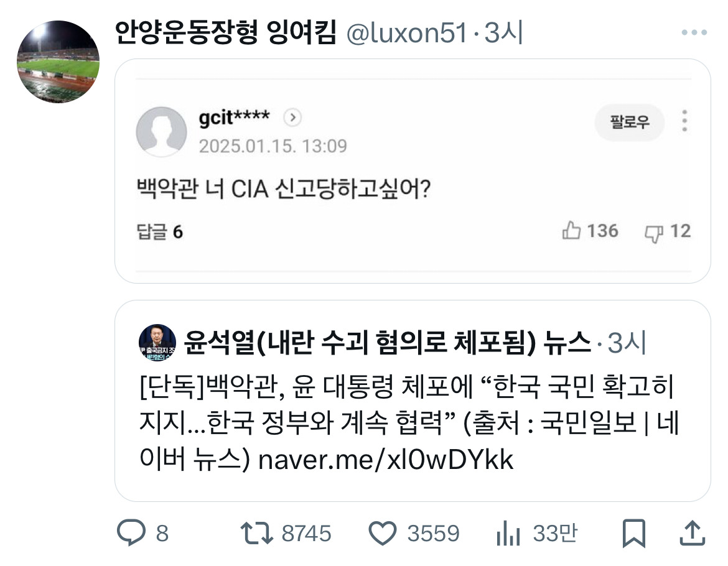Click the @luxon51 handle
The height and width of the screenshot is (566, 728).
pos(406,34)
